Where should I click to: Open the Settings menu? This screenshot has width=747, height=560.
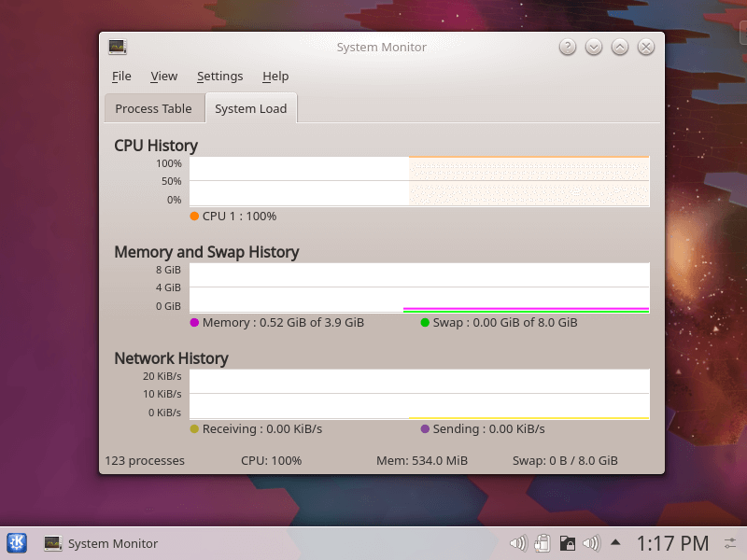[219, 77]
